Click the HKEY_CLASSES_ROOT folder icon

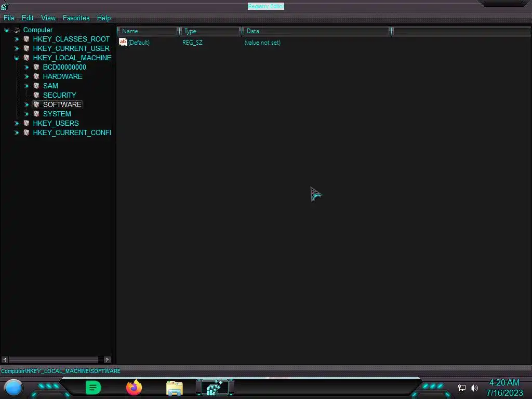[x=26, y=39]
